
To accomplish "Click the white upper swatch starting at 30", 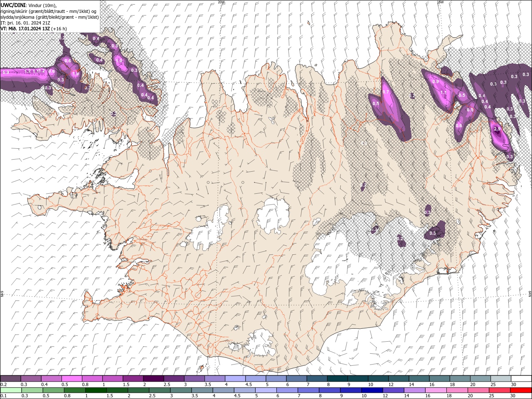I will tap(521, 379).
